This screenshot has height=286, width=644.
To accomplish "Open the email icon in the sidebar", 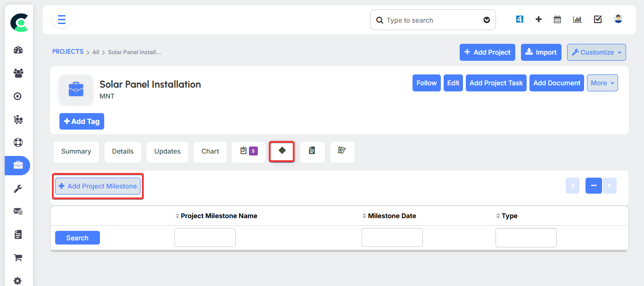I will point(17,212).
